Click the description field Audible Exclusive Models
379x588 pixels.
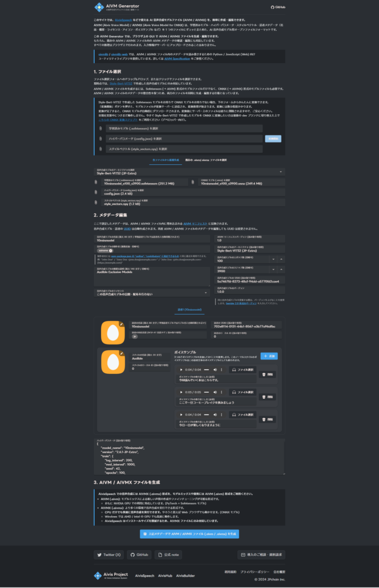click(x=152, y=277)
